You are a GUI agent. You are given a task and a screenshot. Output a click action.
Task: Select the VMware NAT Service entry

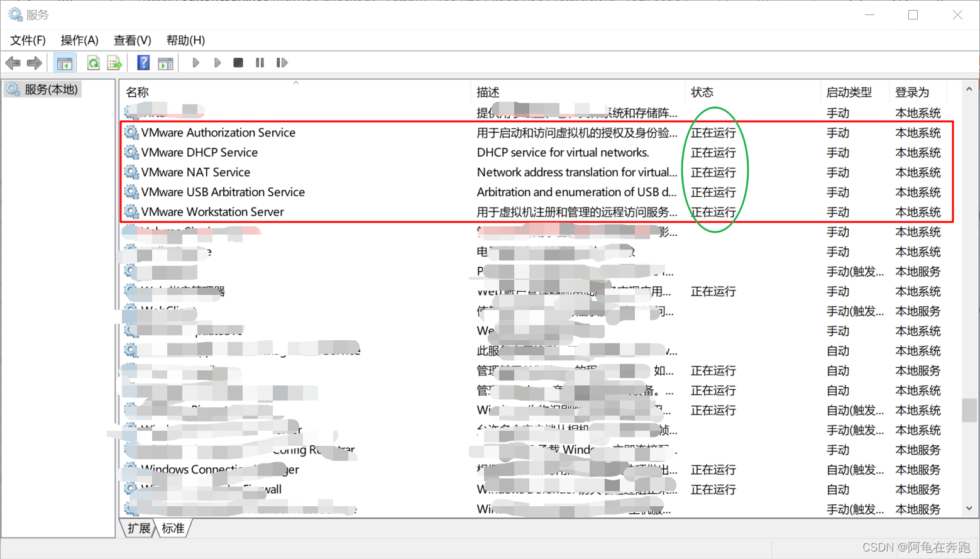[x=197, y=172]
